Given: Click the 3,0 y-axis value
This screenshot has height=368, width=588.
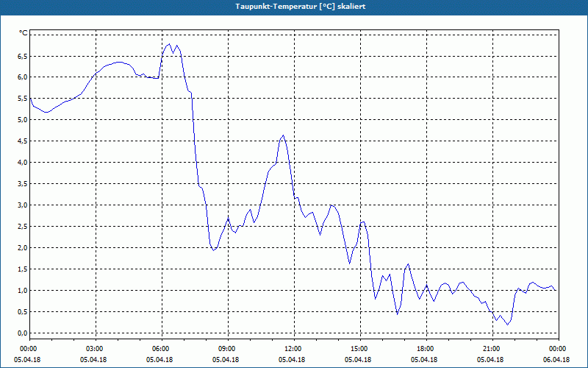Looking at the screenshot, I should [23, 205].
